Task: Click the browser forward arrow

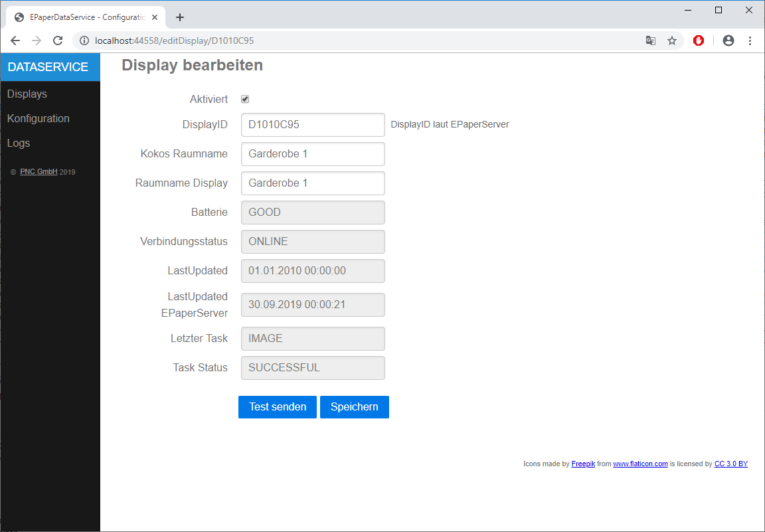Action: [37, 41]
